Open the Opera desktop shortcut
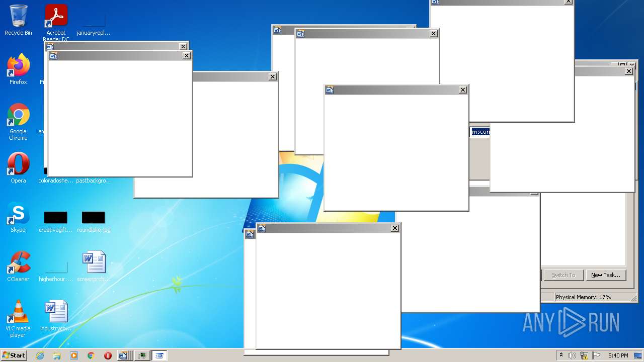 coord(18,168)
